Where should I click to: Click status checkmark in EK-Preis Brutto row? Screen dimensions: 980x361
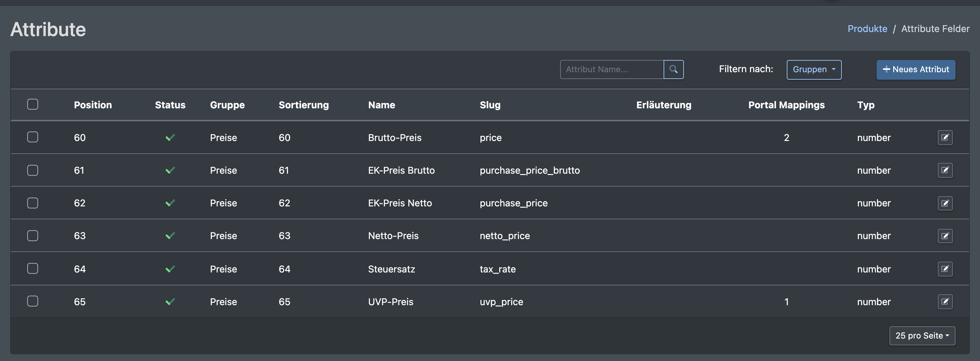coord(170,170)
